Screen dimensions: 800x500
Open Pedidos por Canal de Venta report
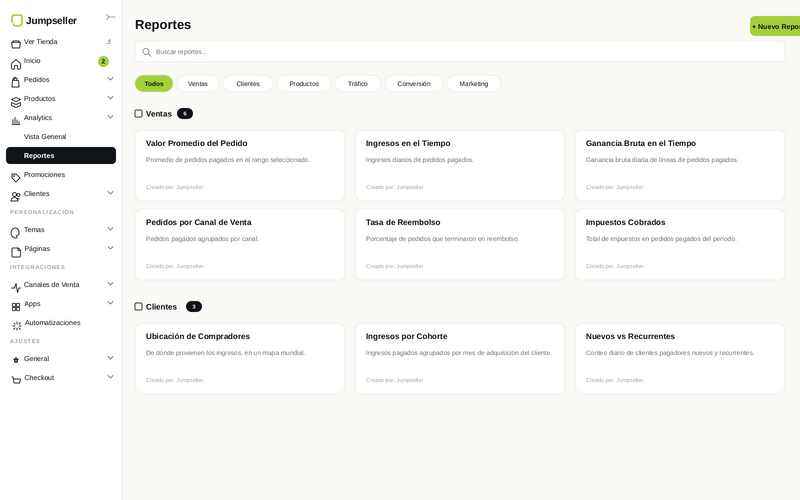[240, 244]
